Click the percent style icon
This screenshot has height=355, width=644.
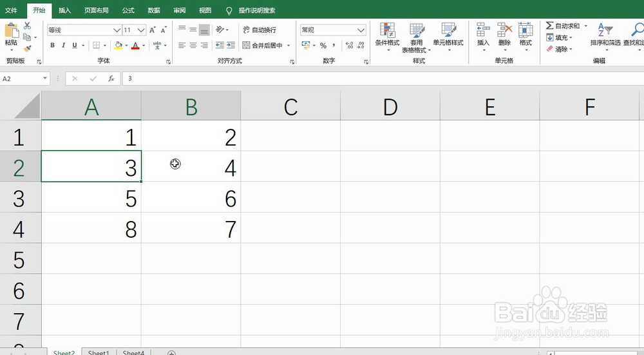[x=323, y=46]
